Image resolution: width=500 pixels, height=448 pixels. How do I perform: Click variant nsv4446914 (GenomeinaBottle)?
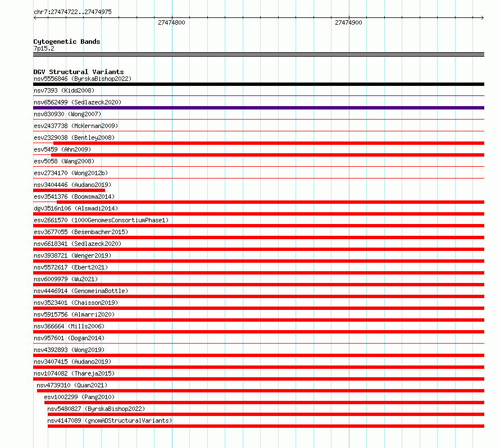pos(81,291)
